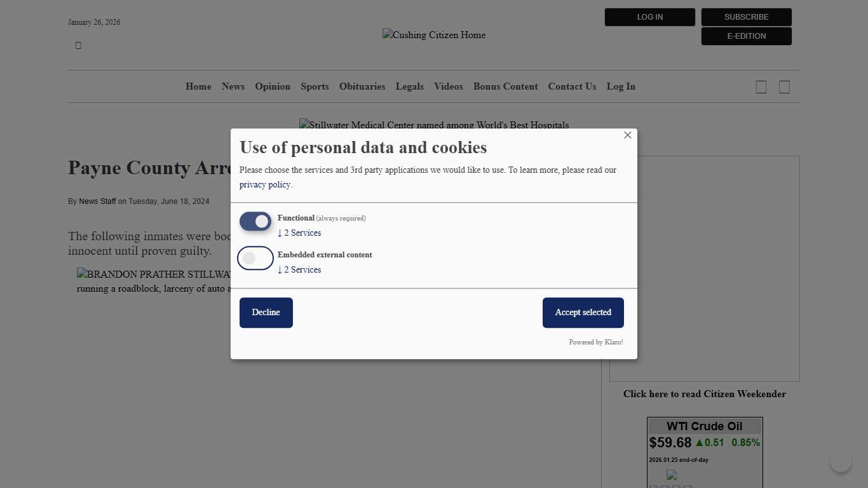Screen dimensions: 868x488
Task: Click the left square icon beside the navigation menu
Action: click(x=761, y=87)
